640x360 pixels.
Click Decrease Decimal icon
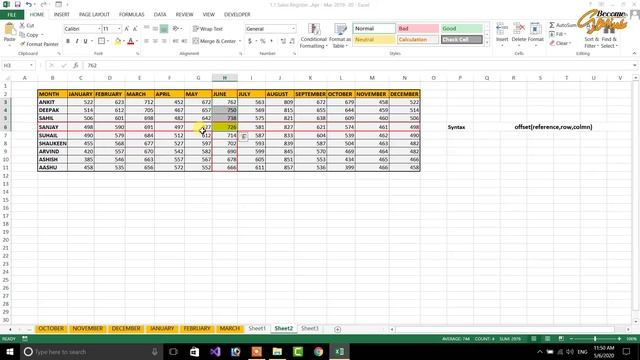tap(292, 41)
